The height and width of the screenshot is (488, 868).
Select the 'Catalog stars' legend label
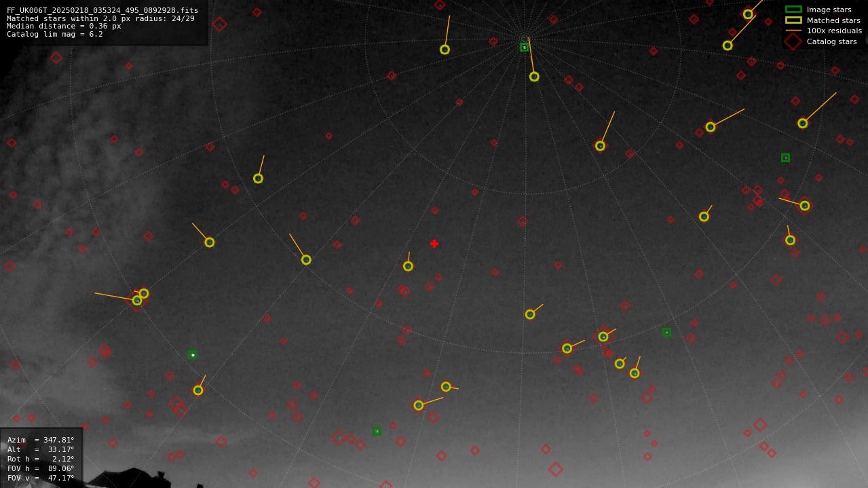pos(831,41)
